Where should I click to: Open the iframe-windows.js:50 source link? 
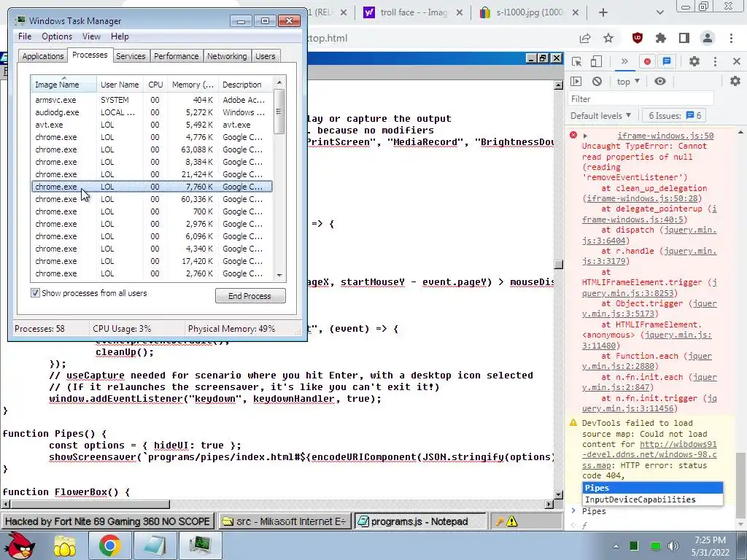pyautogui.click(x=665, y=136)
